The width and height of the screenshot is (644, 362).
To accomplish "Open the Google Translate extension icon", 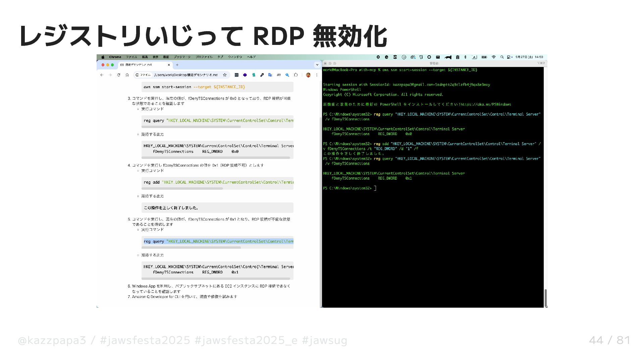I will (x=270, y=75).
